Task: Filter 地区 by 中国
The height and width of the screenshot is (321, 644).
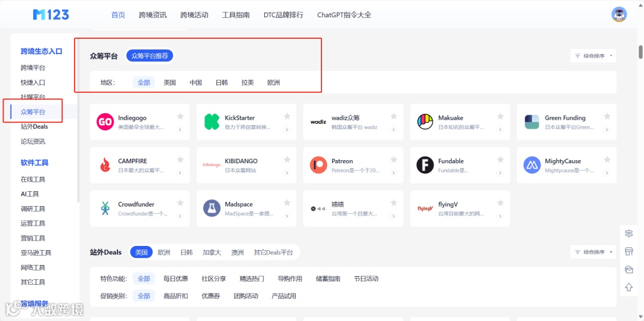Action: tap(196, 82)
